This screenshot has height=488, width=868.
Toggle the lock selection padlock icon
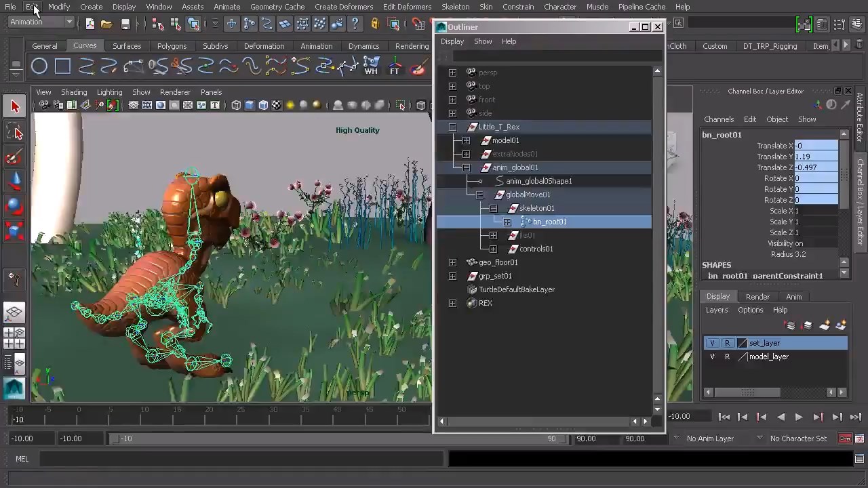point(375,24)
